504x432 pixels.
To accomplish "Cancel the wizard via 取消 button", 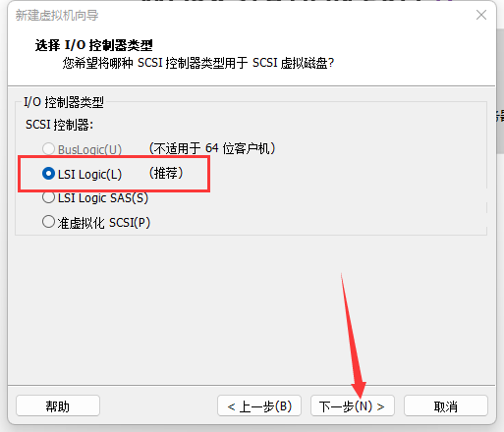I will 446,405.
